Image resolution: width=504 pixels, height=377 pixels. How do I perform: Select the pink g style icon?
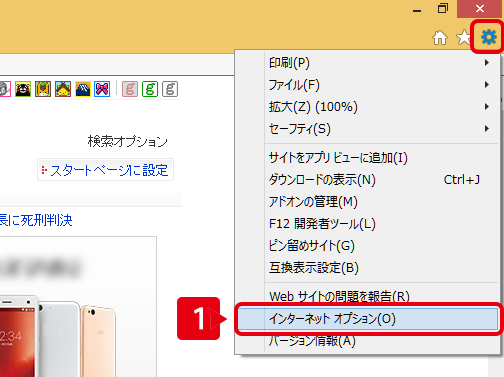pos(130,89)
